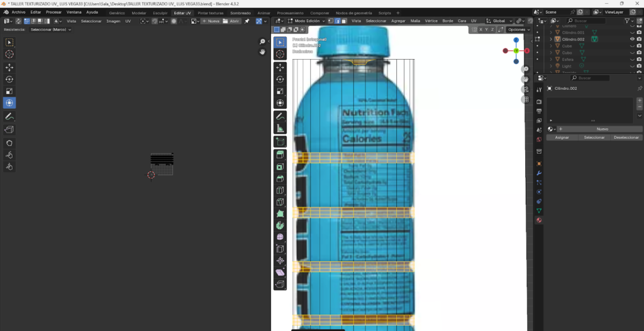Screen dimensions: 644x331
Task: Select the Spin tool
Action: pyautogui.click(x=280, y=225)
